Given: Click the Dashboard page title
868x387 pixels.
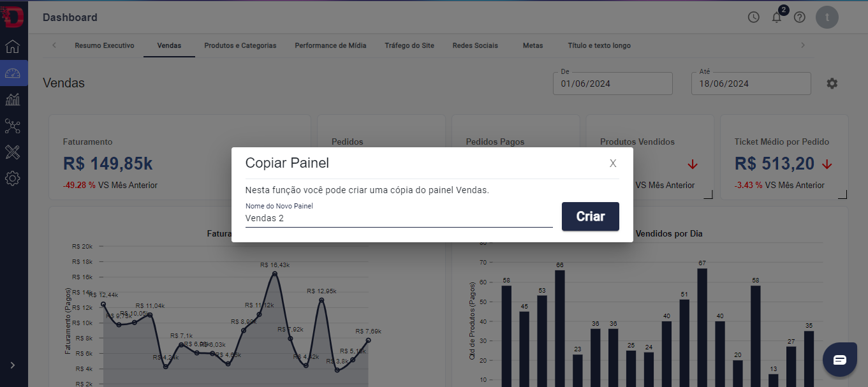Looking at the screenshot, I should (x=70, y=17).
